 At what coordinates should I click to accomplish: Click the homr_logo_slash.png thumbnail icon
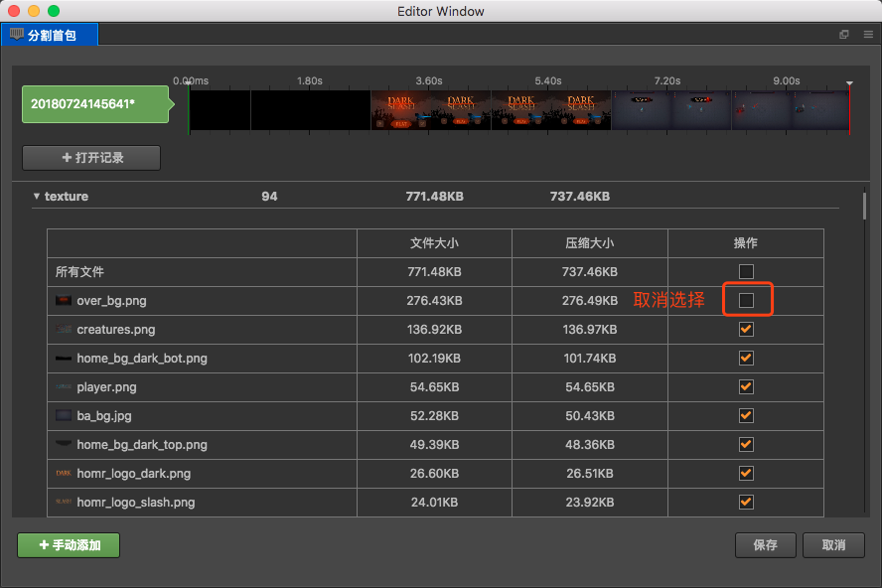[64, 502]
